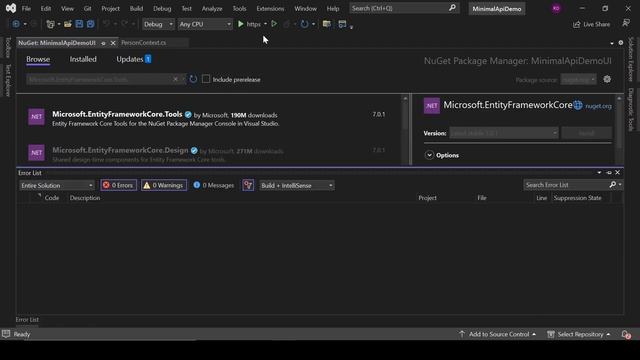The width and height of the screenshot is (640, 360).
Task: Toggle the 0 Warnings filter
Action: click(164, 185)
